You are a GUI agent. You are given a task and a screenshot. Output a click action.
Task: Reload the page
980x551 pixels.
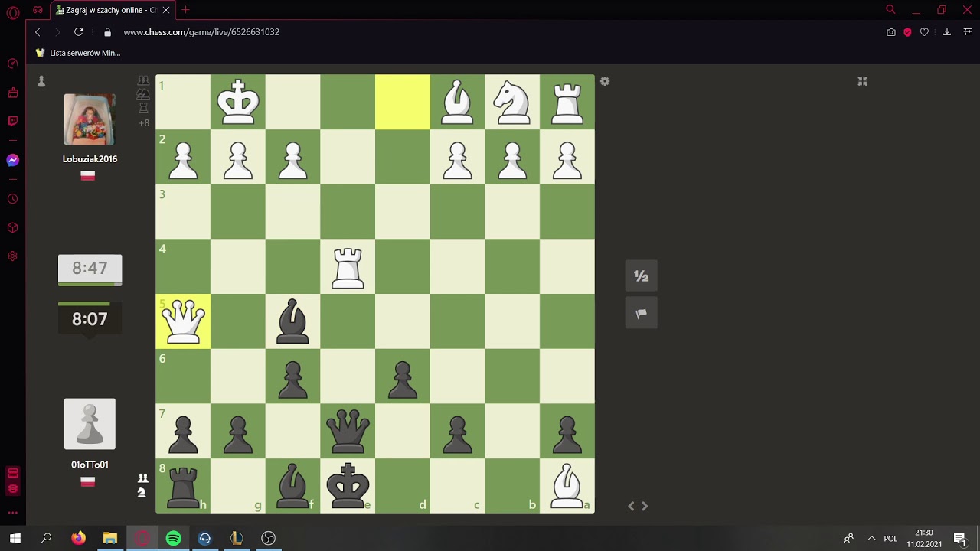[78, 32]
